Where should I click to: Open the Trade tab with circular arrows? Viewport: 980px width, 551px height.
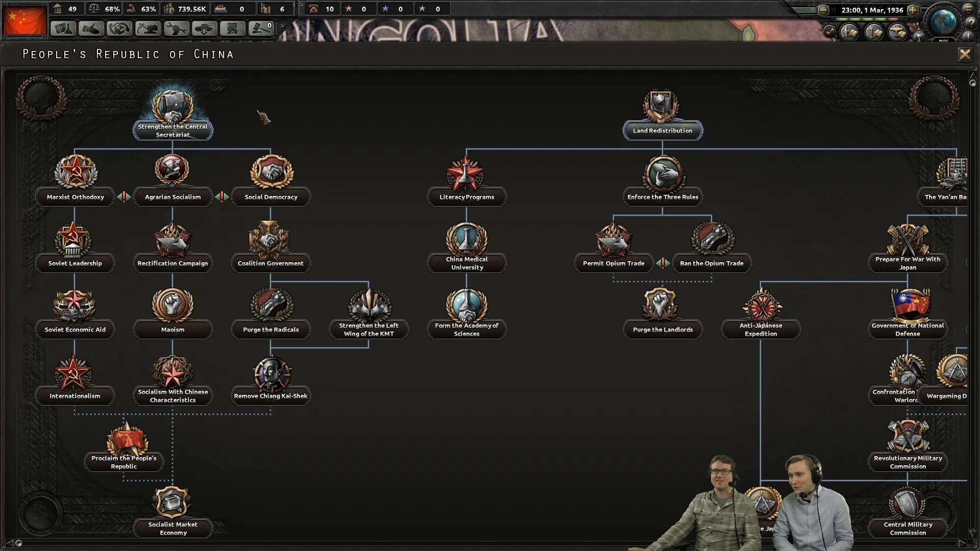pos(119,29)
